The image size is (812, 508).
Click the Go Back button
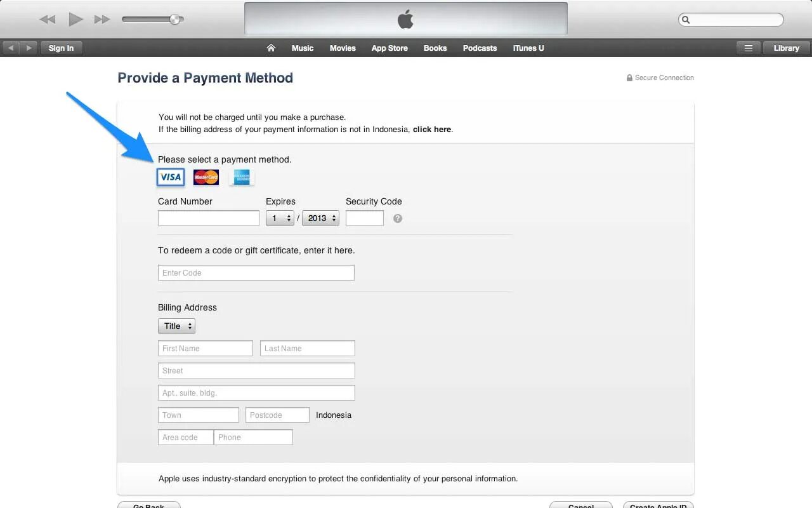149,505
